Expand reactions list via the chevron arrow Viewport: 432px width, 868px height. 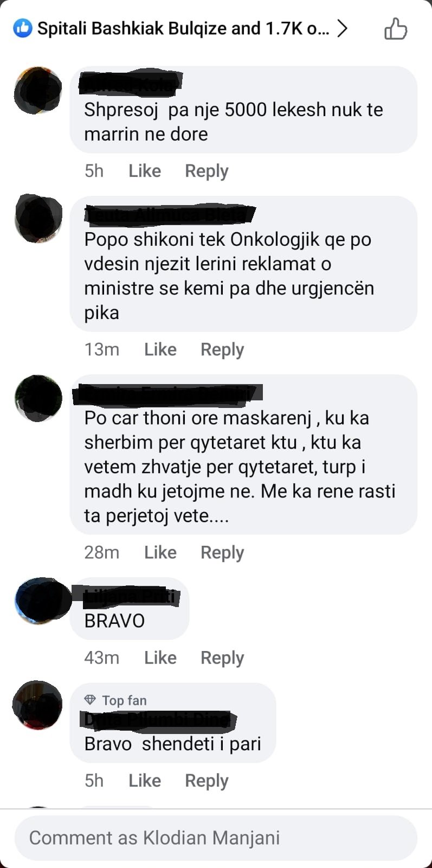pyautogui.click(x=341, y=28)
